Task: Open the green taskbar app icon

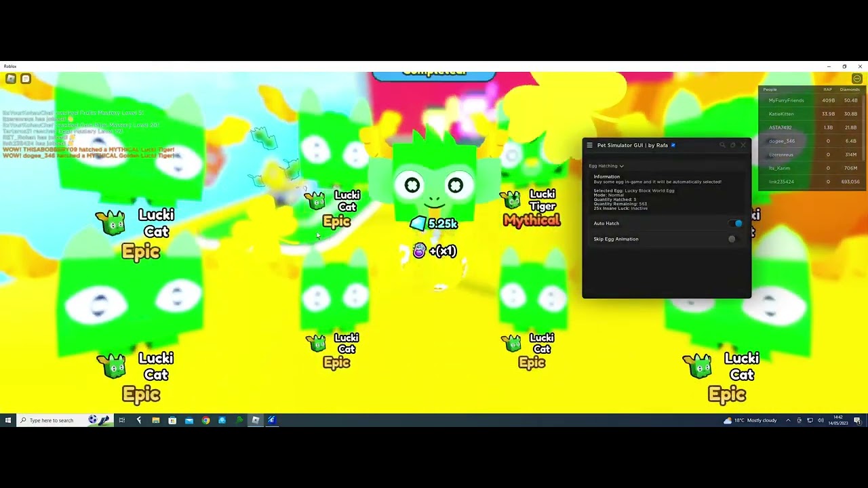Action: (x=239, y=420)
